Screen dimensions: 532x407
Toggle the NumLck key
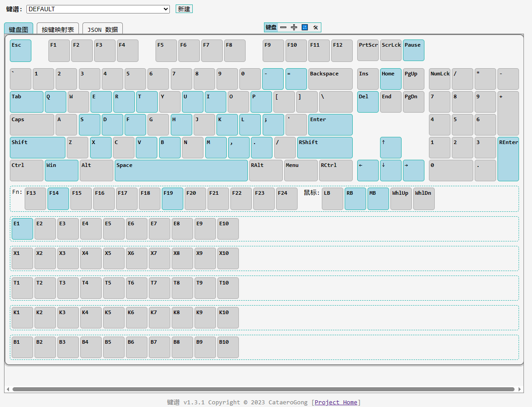click(x=439, y=79)
